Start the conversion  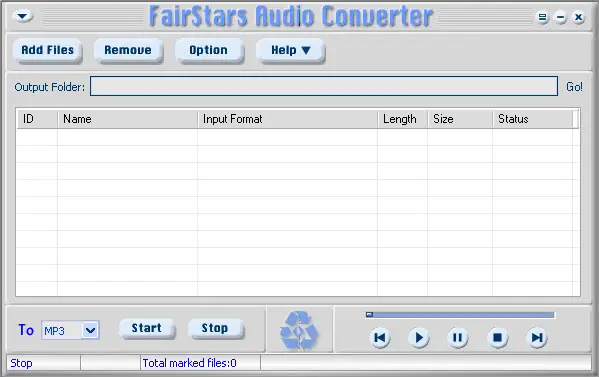[147, 328]
